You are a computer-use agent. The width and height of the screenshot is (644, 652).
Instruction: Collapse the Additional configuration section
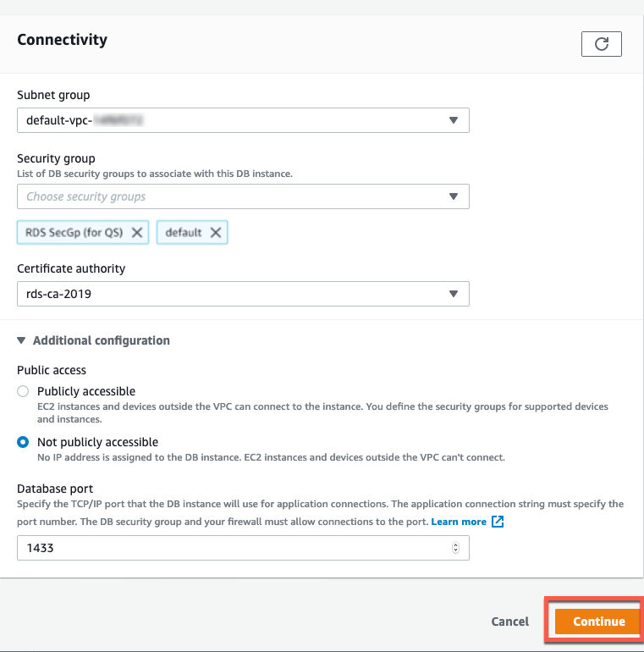(x=22, y=340)
